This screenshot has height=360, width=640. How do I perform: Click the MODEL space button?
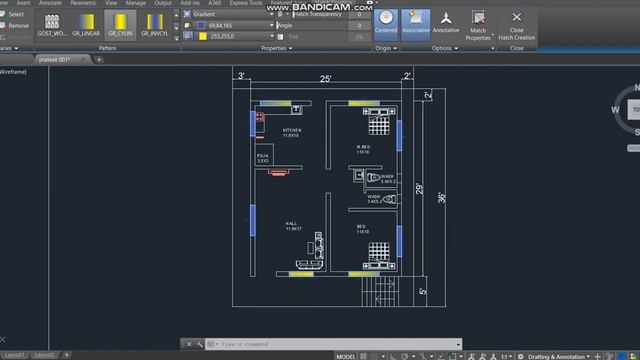click(x=346, y=357)
